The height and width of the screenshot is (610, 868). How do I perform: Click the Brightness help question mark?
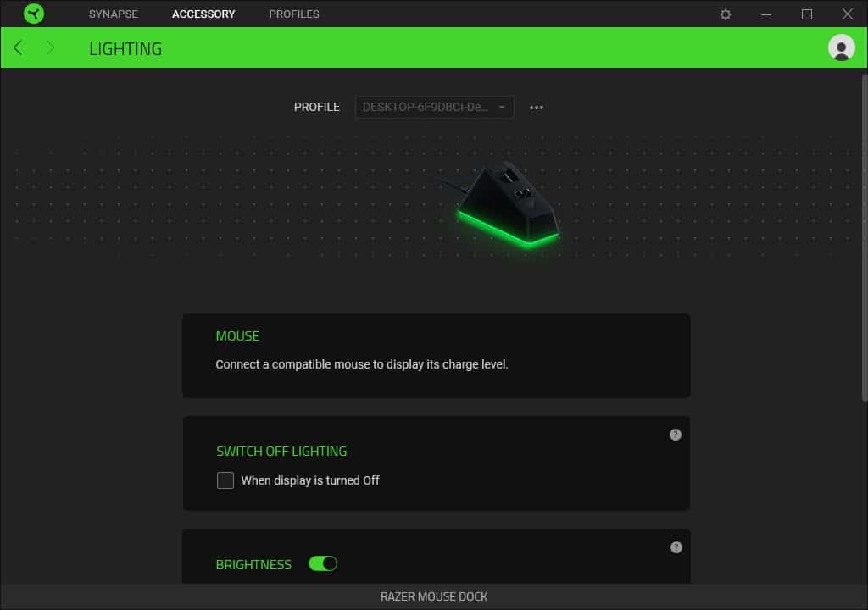676,546
